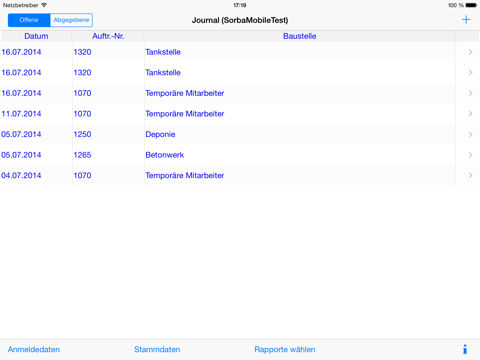The width and height of the screenshot is (480, 360).
Task: Tap the battery icon in status bar
Action: tap(471, 5)
